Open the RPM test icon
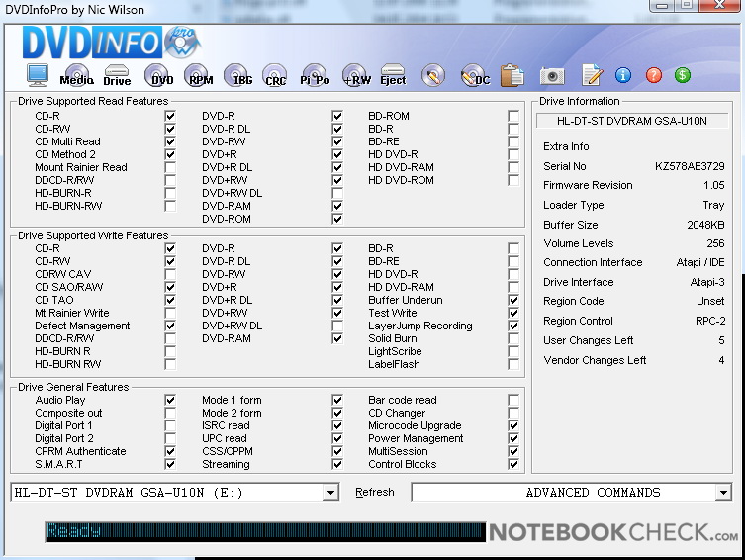This screenshot has width=745, height=560. point(199,75)
